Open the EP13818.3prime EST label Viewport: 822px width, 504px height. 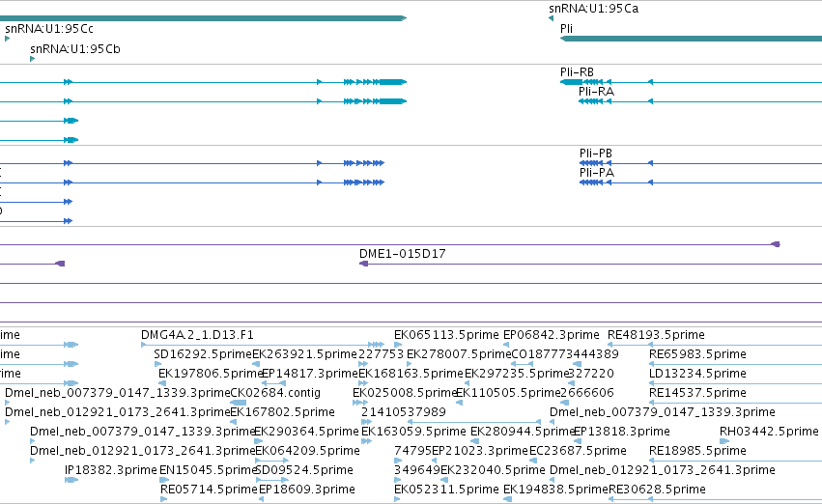pos(622,432)
